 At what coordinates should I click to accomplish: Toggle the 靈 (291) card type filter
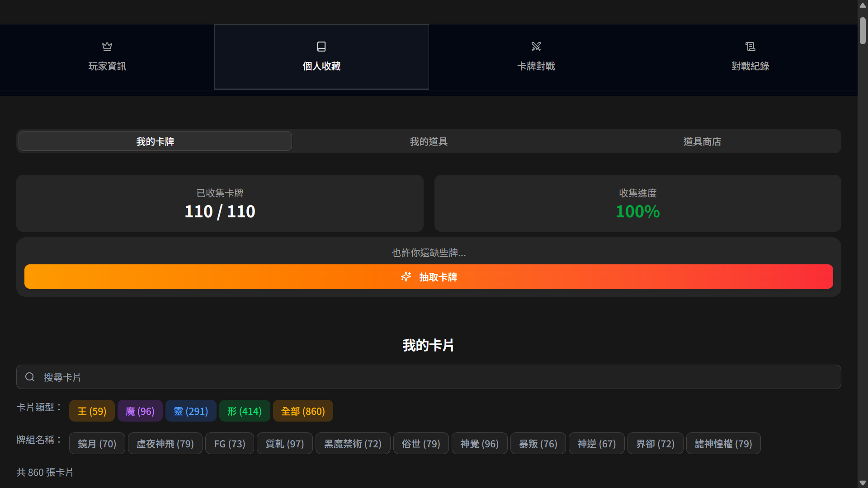191,411
